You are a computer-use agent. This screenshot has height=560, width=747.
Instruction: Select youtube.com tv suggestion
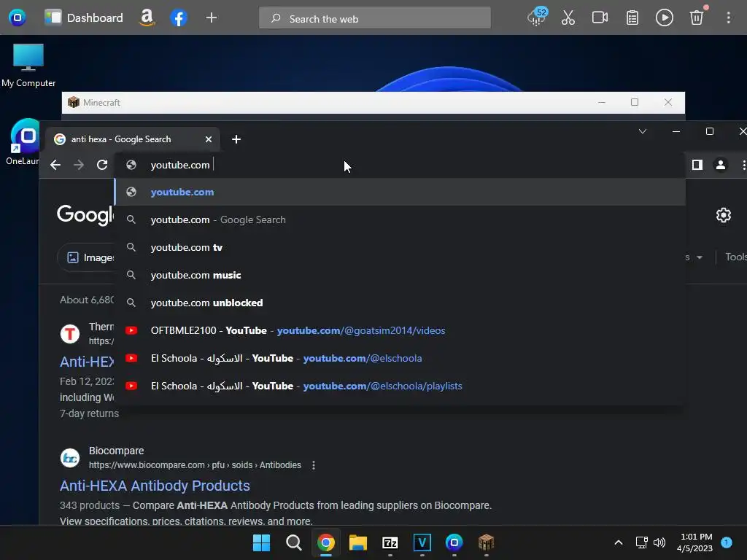(x=399, y=247)
